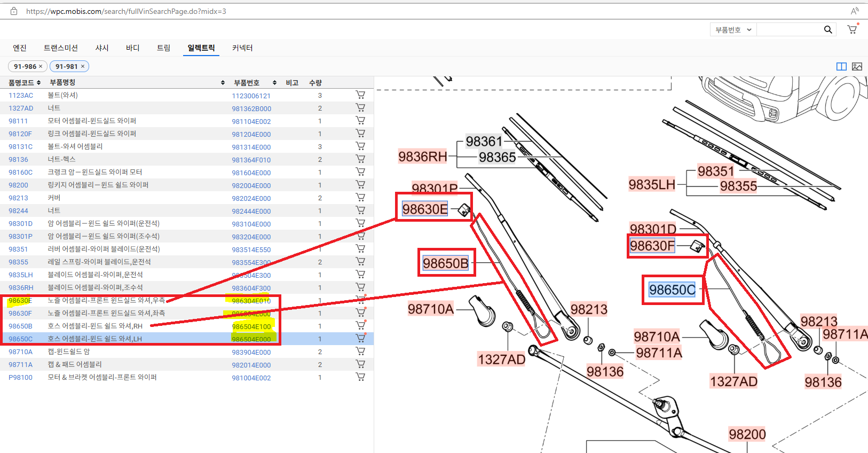
Task: Open browser read aloud icon
Action: pos(855,11)
